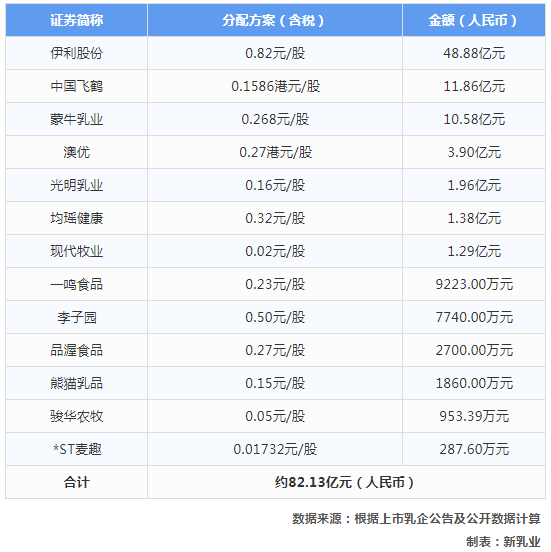Select the 48.88亿元 amount cell
551x552 pixels.
pyautogui.click(x=474, y=53)
